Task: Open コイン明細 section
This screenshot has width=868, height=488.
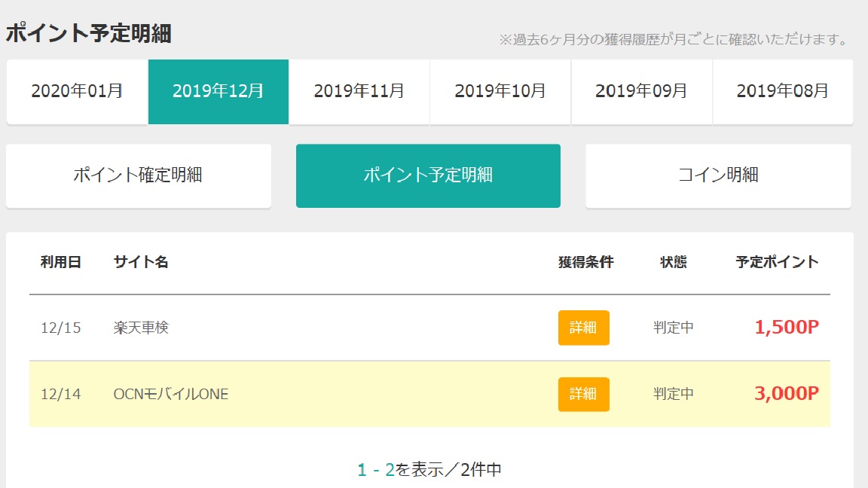Action: pyautogui.click(x=718, y=176)
